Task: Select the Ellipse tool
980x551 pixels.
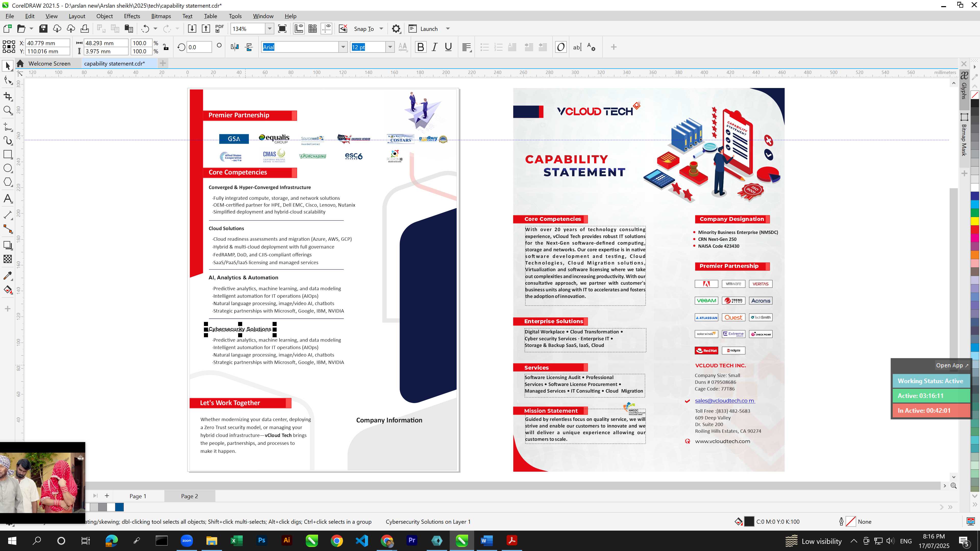Action: coord(8,168)
